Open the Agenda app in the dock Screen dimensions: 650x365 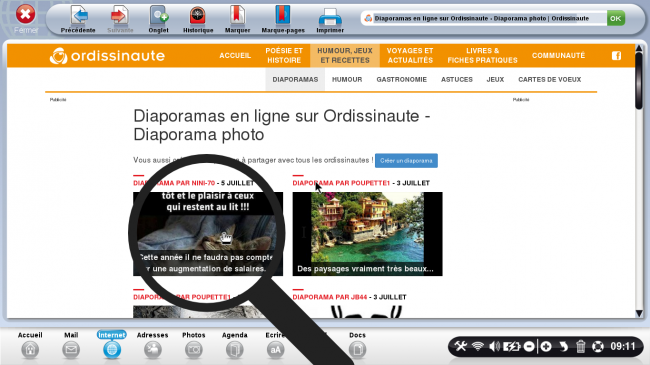point(235,345)
